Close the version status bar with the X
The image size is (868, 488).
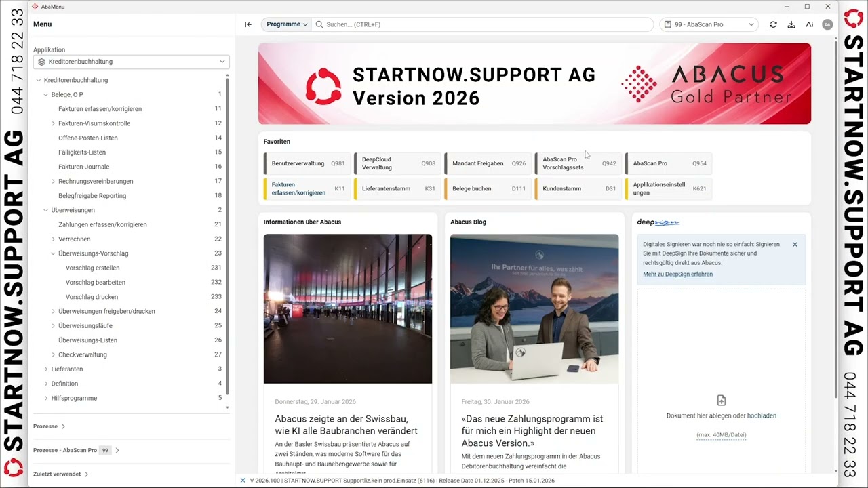point(243,481)
